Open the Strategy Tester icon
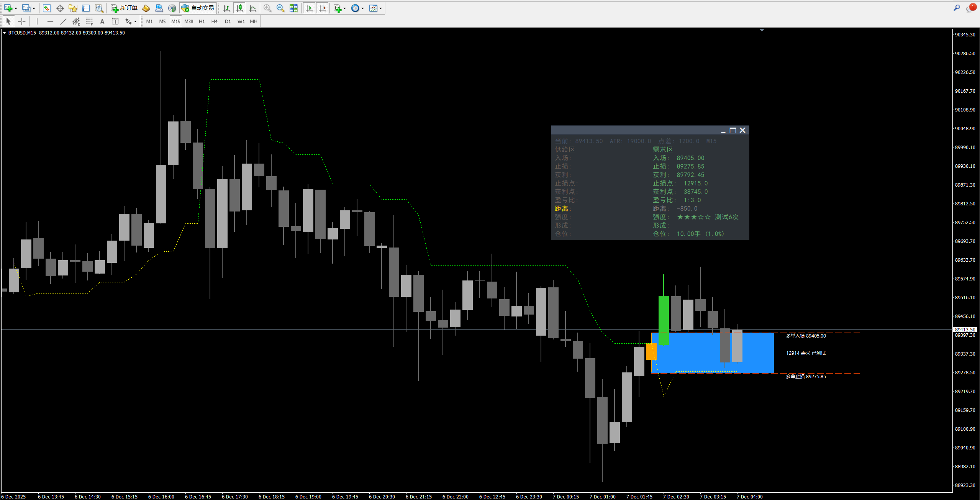980x500 pixels. (x=99, y=8)
